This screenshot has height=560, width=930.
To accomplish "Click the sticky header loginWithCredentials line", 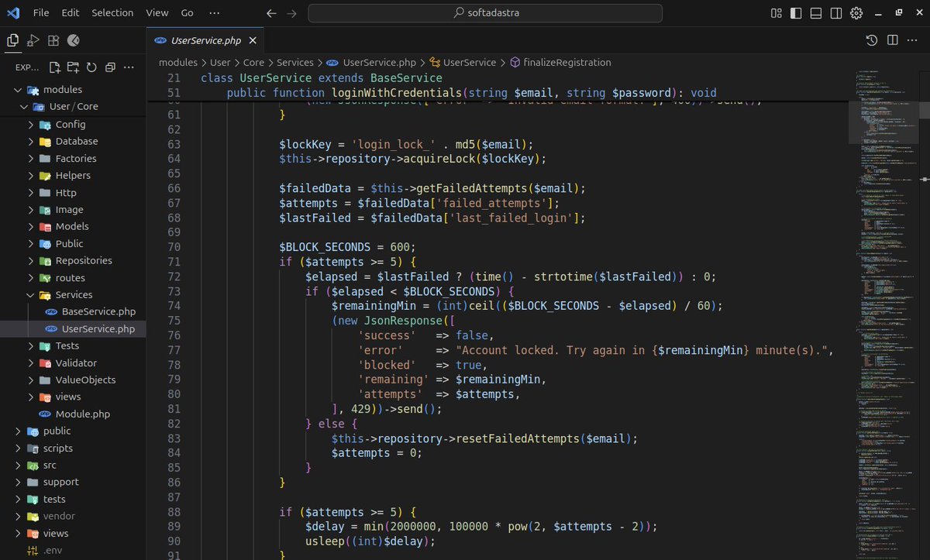I will (471, 93).
